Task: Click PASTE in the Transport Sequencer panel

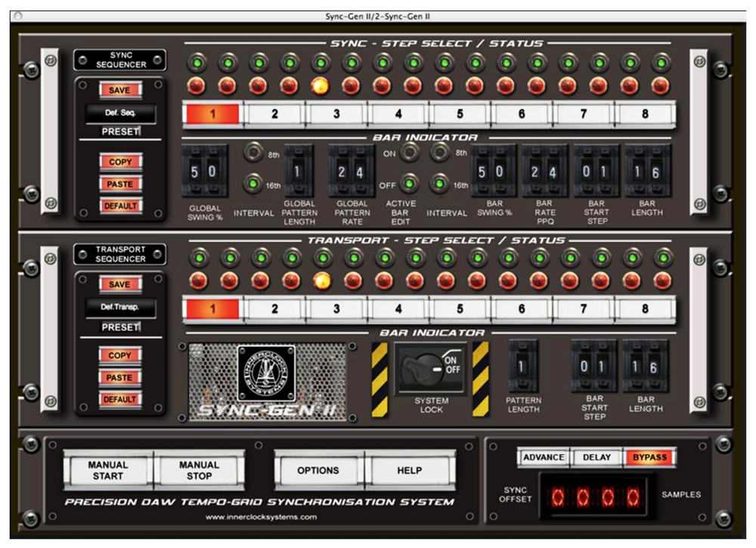Action: pyautogui.click(x=119, y=377)
